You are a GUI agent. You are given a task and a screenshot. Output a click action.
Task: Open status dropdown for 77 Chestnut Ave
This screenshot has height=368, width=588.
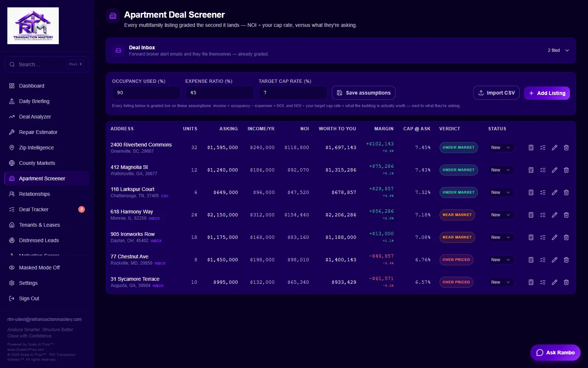click(501, 260)
